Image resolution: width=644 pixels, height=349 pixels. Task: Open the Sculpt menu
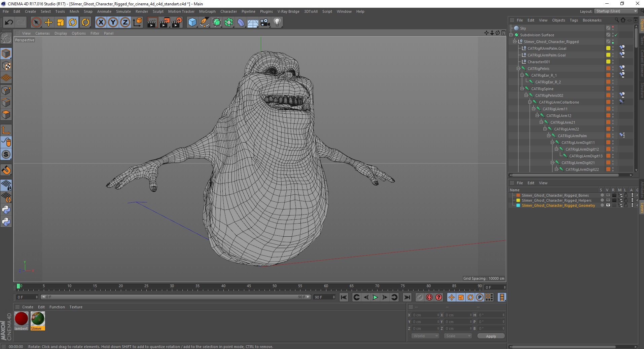158,11
